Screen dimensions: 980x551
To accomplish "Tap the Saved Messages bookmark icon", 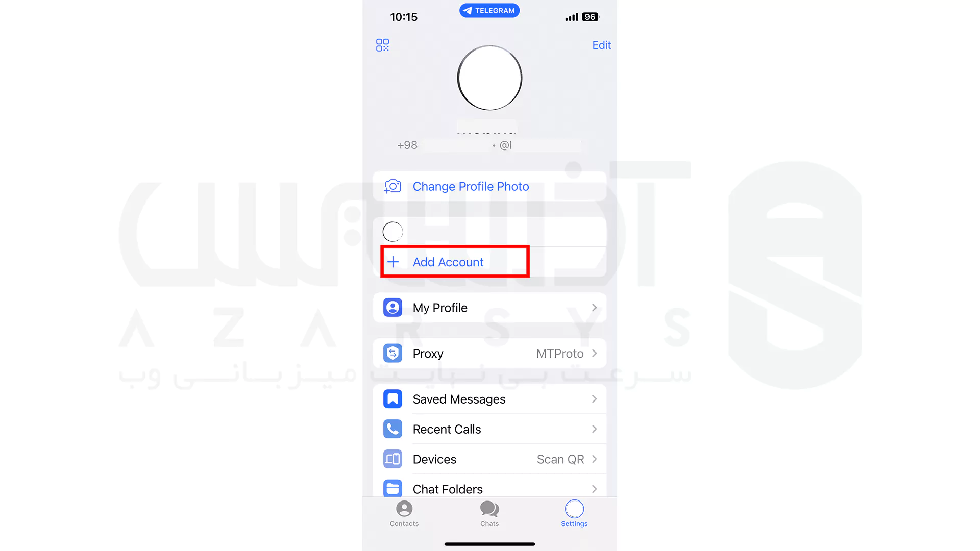I will (x=393, y=399).
